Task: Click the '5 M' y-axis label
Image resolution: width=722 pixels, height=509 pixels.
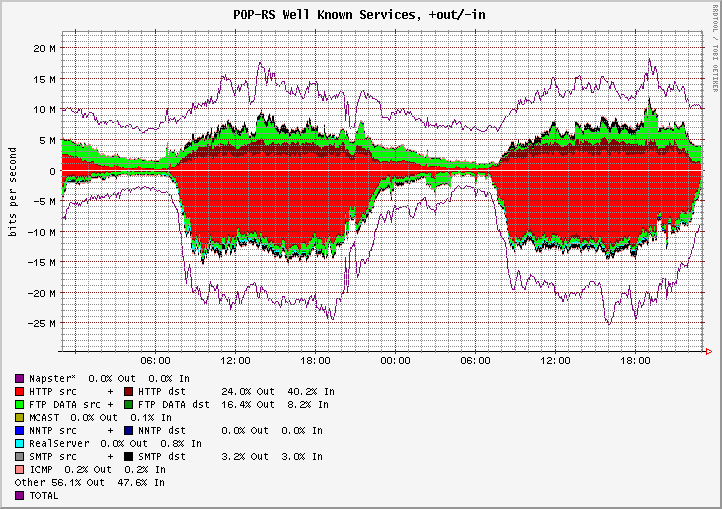Action: [47, 140]
